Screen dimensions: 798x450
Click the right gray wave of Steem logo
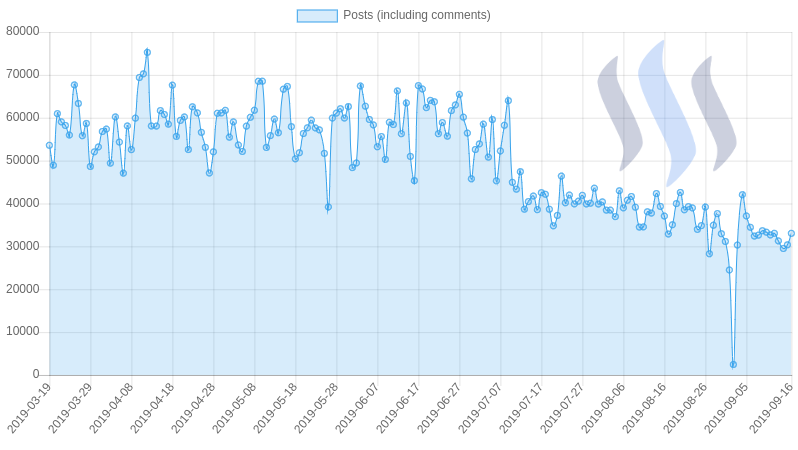tap(714, 114)
